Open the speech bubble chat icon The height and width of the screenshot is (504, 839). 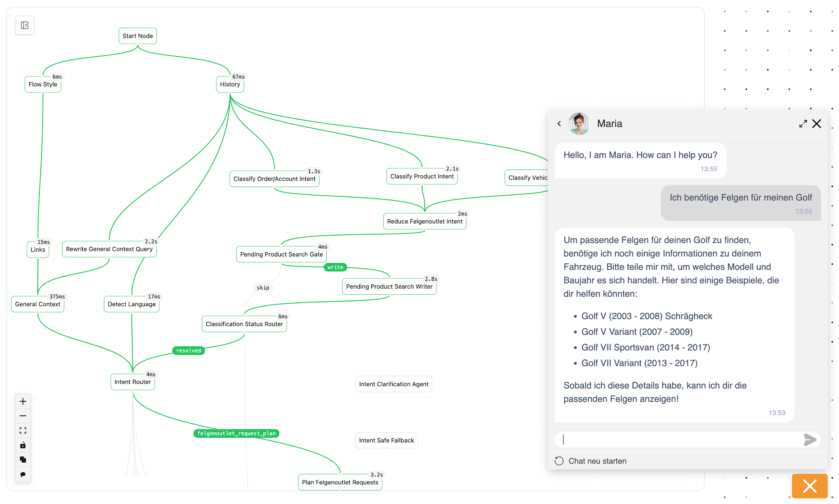(x=23, y=475)
